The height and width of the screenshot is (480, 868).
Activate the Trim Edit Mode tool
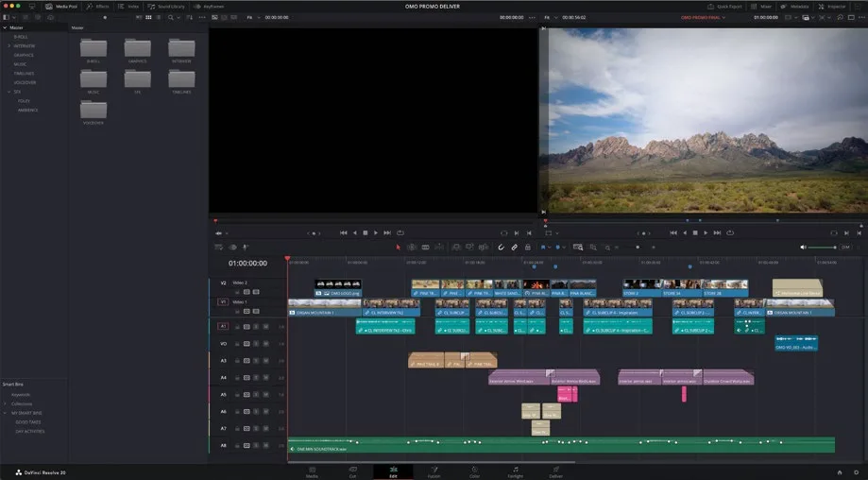click(x=412, y=247)
